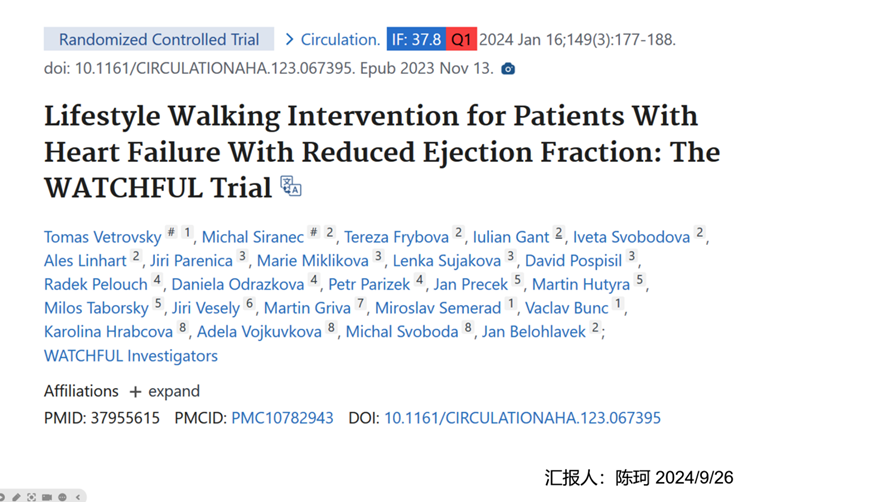The image size is (886, 502).
Task: Click the Randomized Controlled Trial tag
Action: [158, 40]
